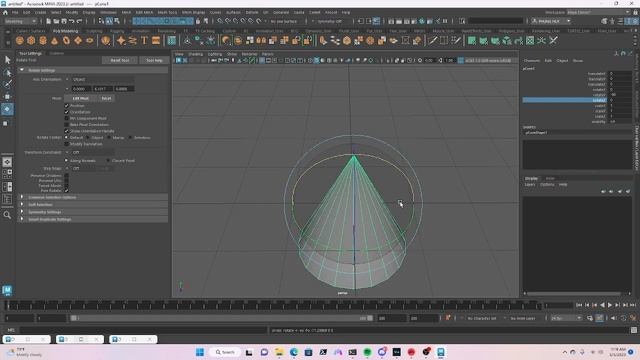Click the Channel Box horizontal scrollbar
Viewport: 640px width, 360px height.
tap(573, 293)
